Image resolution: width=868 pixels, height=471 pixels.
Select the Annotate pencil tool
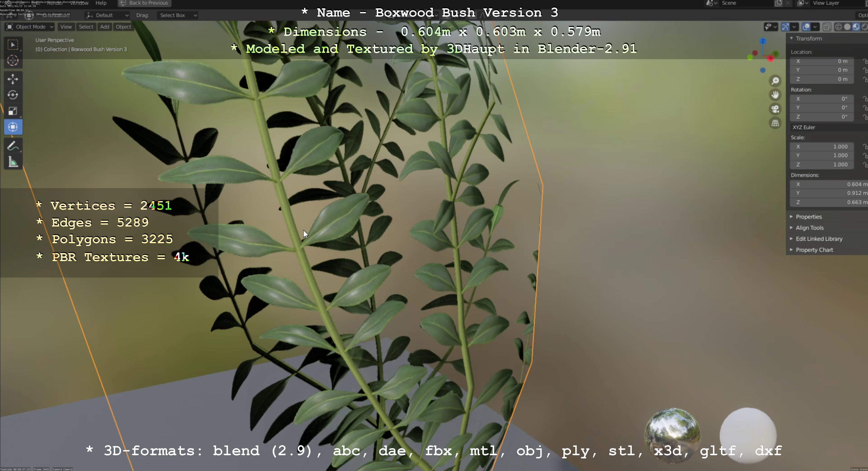13,146
